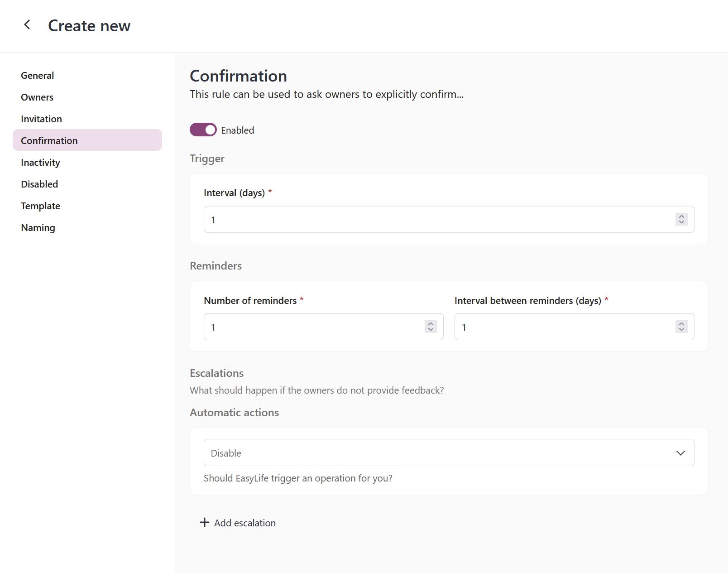Increase Interval (days) with up arrow
The height and width of the screenshot is (573, 728).
[681, 216]
